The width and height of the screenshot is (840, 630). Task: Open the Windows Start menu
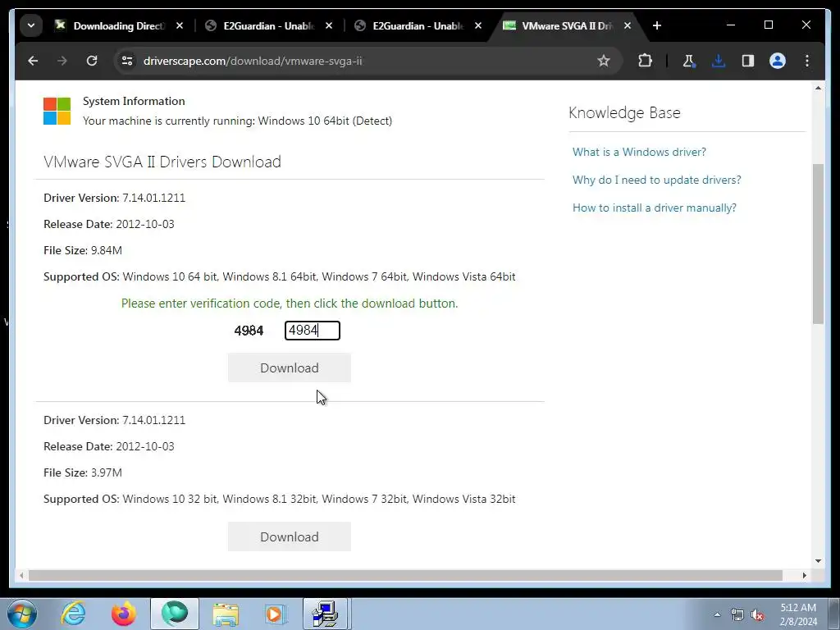coord(22,614)
